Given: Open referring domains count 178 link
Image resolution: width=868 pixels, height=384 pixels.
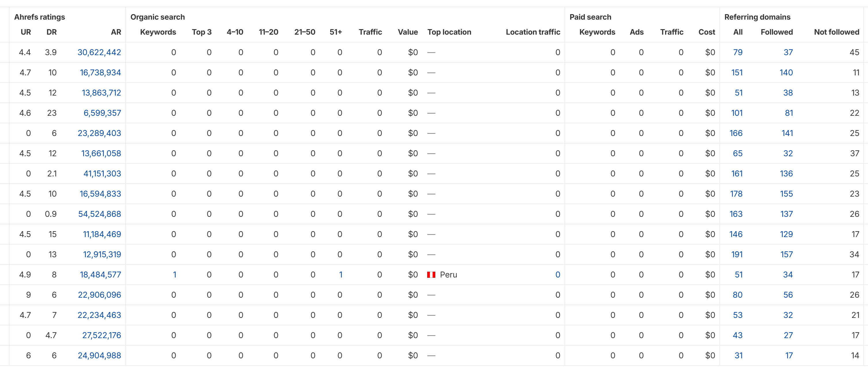Looking at the screenshot, I should 736,194.
